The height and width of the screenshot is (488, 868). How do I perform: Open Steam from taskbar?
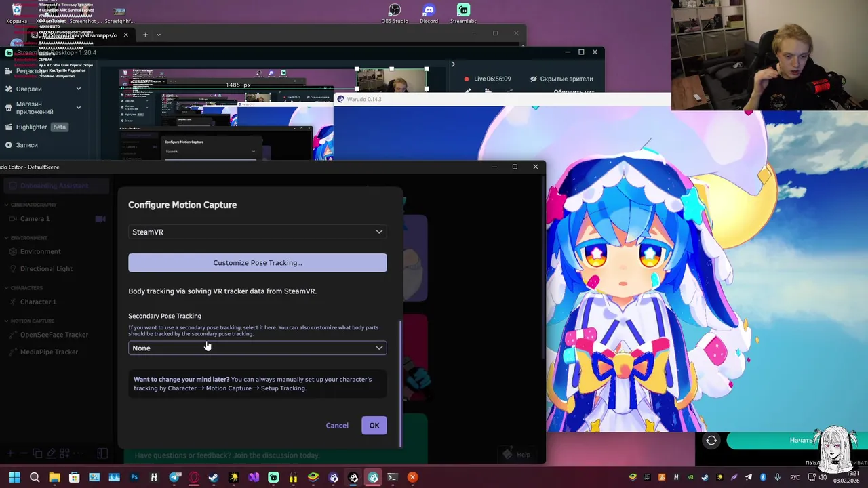point(214,477)
